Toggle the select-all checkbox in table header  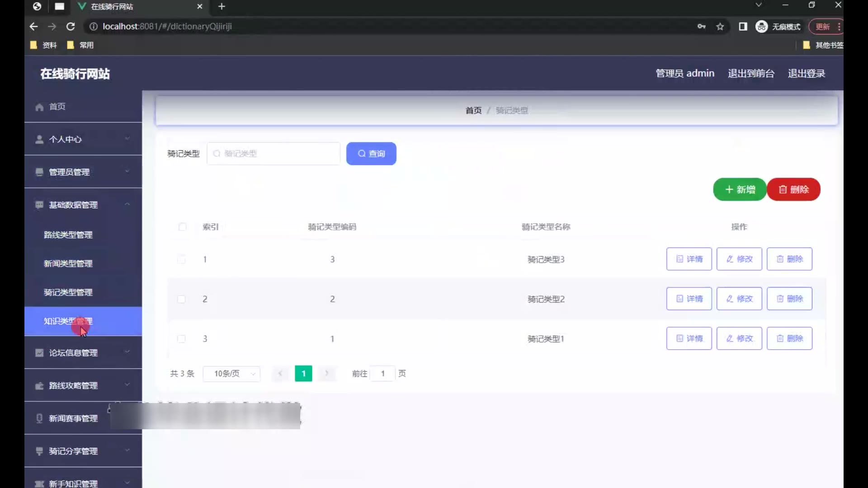coord(182,227)
